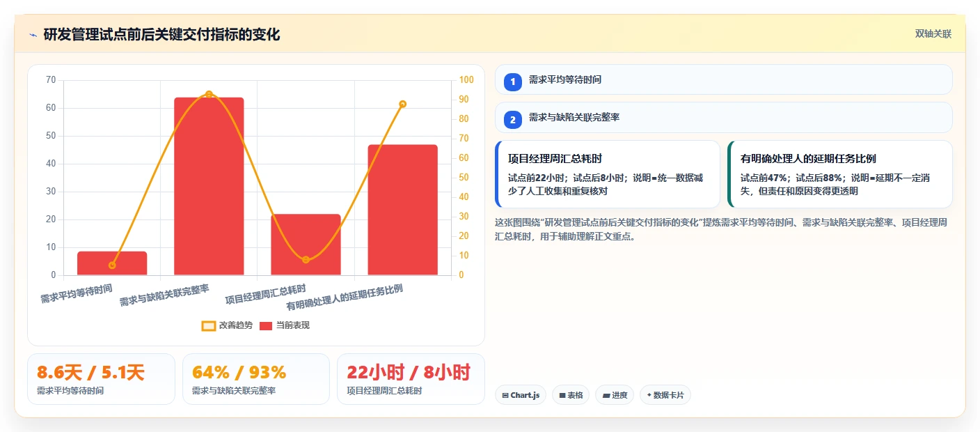Click the red bar for 需求平均等待时间
Screen dimensions: 980x432
[112, 263]
